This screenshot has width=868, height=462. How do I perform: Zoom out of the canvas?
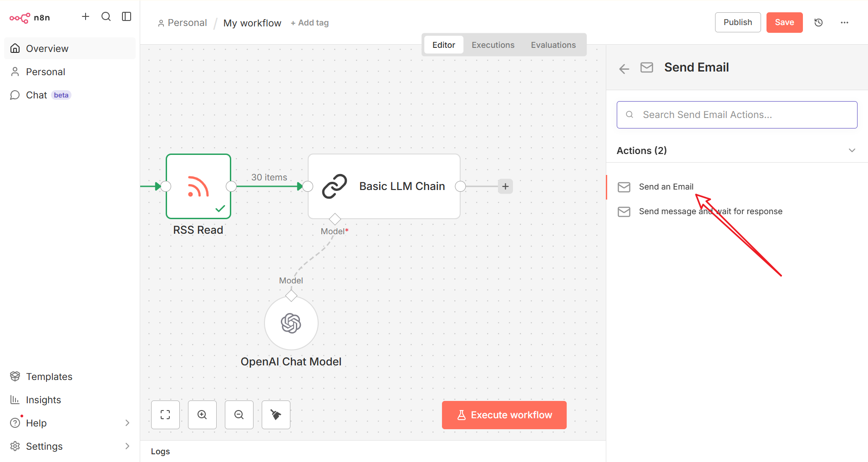coord(239,415)
